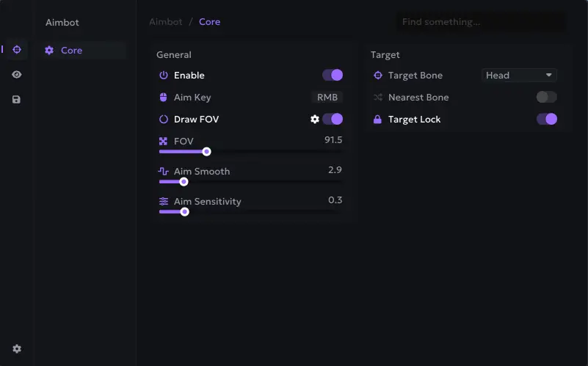This screenshot has height=366, width=588.
Task: Open the save icon configs tab
Action: (16, 99)
